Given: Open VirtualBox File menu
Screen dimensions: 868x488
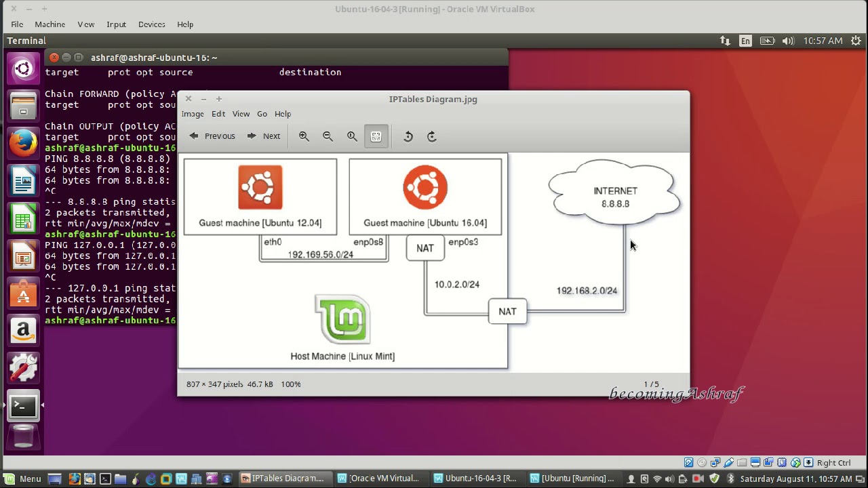Looking at the screenshot, I should (17, 24).
